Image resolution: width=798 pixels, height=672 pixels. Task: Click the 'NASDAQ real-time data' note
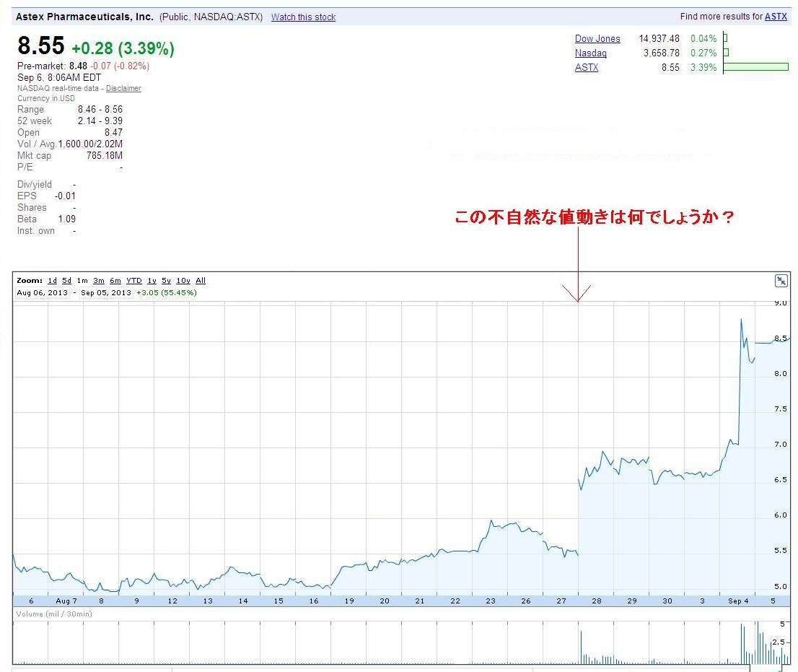click(58, 88)
